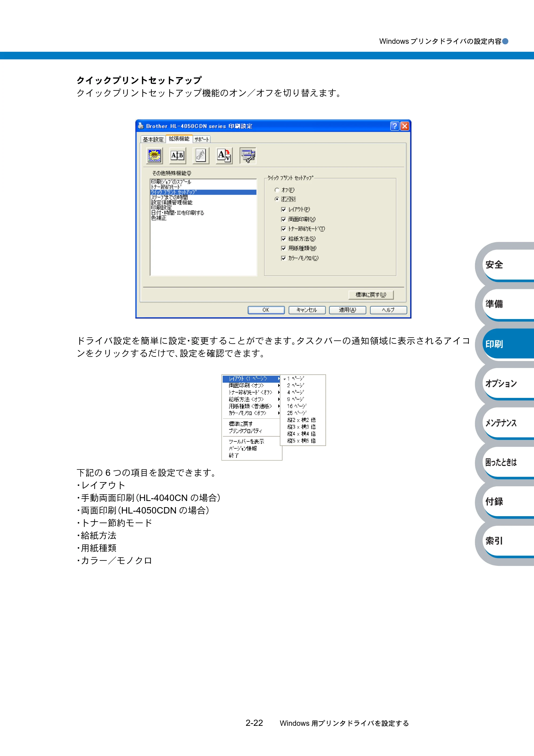534x756 pixels.
Task: Select 印刷ジョブのスプール in the function list
Action: (x=203, y=182)
